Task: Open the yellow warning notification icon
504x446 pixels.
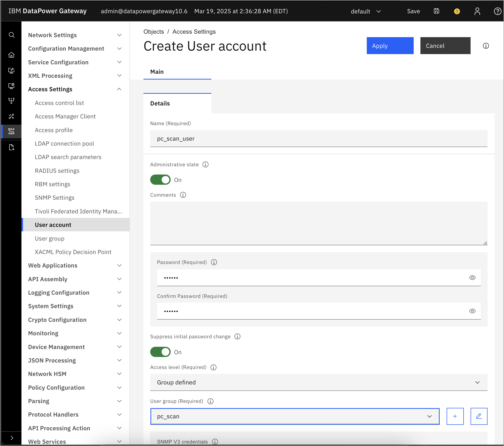Action: (457, 11)
